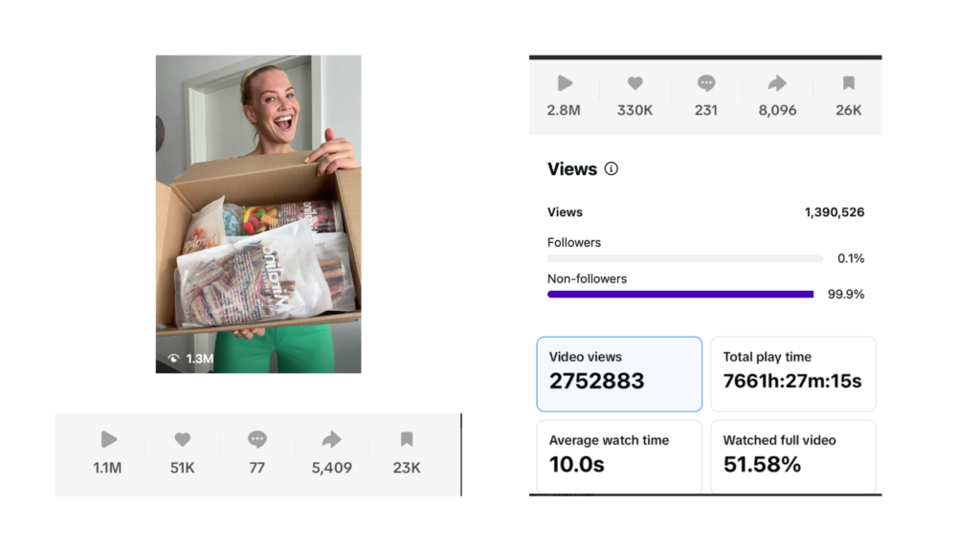Open the Average watch time card
Screen dimensions: 980x551
tap(619, 456)
